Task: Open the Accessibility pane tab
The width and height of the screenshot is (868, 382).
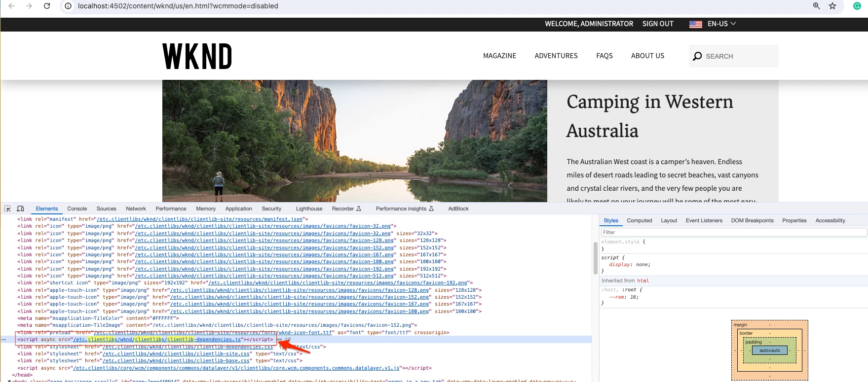Action: (830, 221)
